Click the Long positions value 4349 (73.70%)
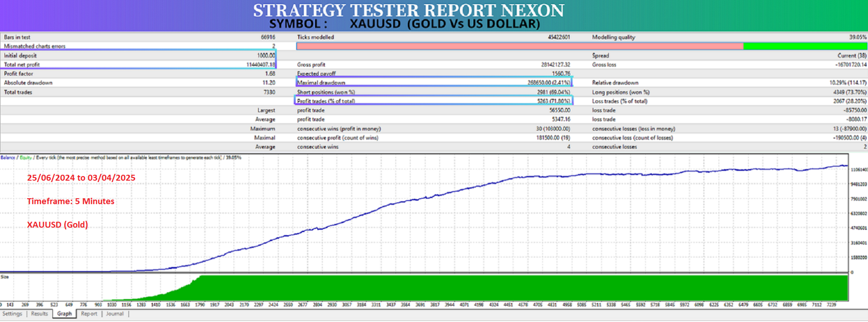This screenshot has width=868, height=322. pos(850,92)
